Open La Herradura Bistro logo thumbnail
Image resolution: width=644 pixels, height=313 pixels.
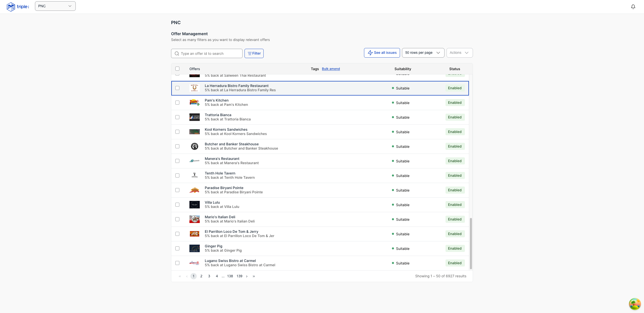tap(194, 88)
